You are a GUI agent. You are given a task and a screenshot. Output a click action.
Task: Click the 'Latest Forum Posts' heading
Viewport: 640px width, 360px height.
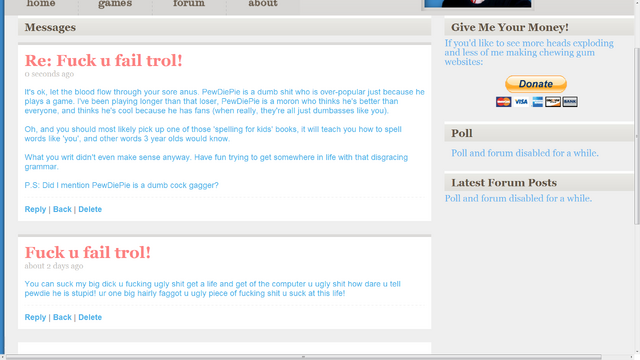click(x=504, y=183)
